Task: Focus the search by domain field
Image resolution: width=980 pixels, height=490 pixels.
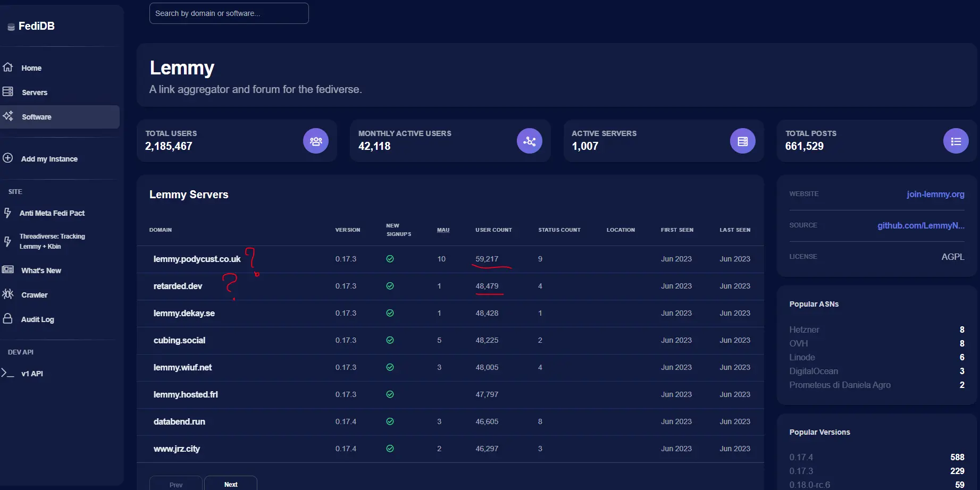Action: 229,13
